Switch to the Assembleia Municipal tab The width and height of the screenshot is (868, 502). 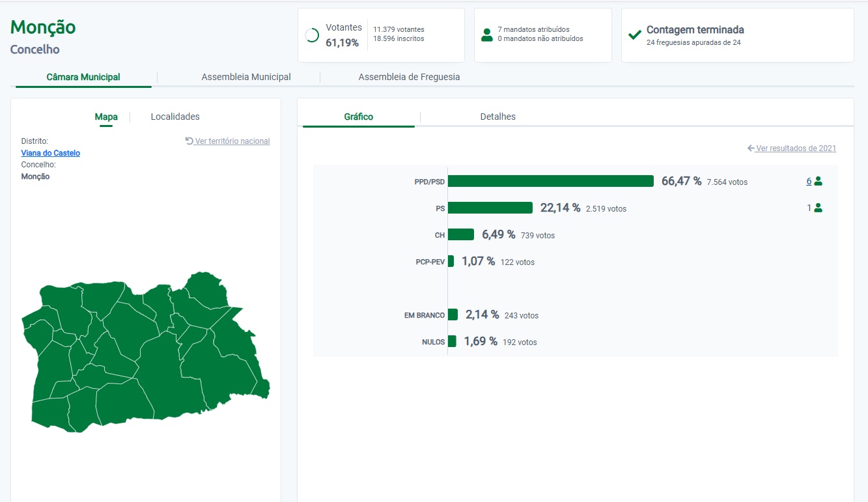point(246,77)
